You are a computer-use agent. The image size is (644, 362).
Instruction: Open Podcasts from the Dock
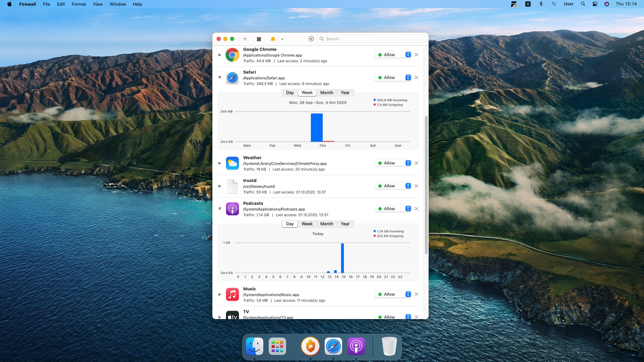point(356,346)
